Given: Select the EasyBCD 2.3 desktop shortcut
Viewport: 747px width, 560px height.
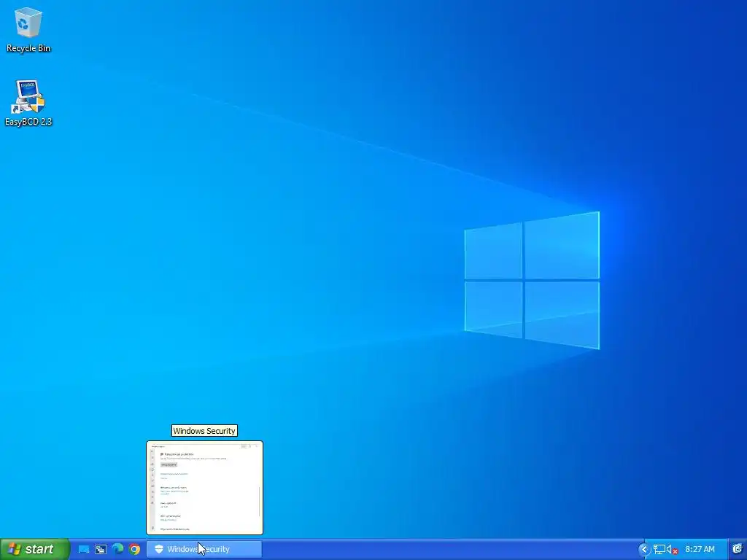Looking at the screenshot, I should [x=28, y=103].
